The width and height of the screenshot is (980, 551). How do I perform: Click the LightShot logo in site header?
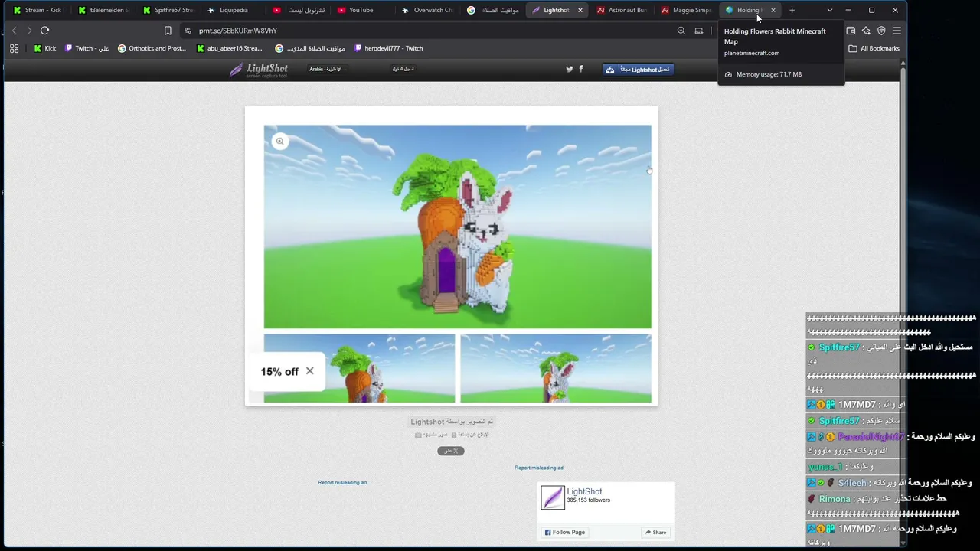[x=259, y=70]
